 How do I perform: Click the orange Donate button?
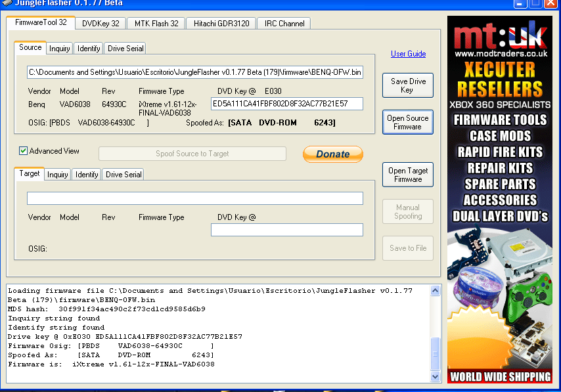coord(333,154)
